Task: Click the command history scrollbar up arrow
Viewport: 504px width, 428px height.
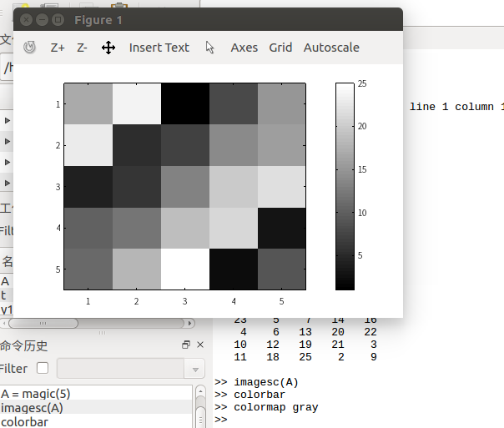Action: 200,391
